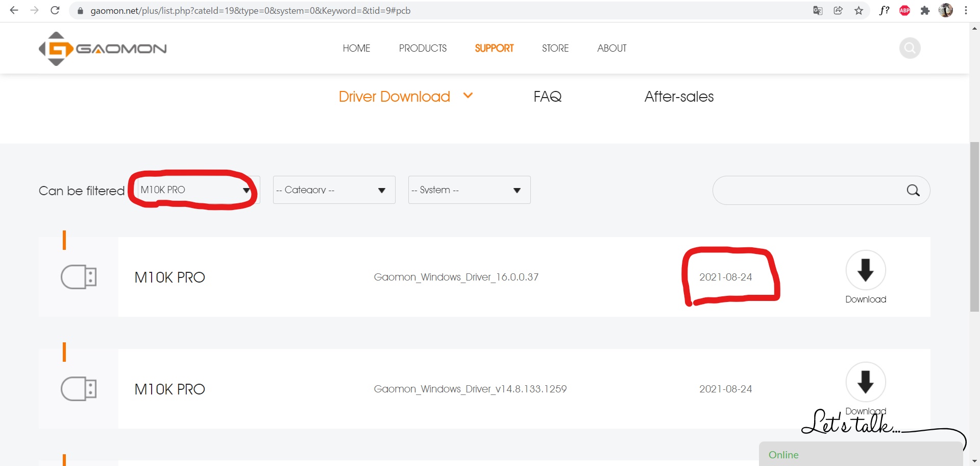Open the Online chat widget
This screenshot has height=466, width=980.
click(x=861, y=454)
